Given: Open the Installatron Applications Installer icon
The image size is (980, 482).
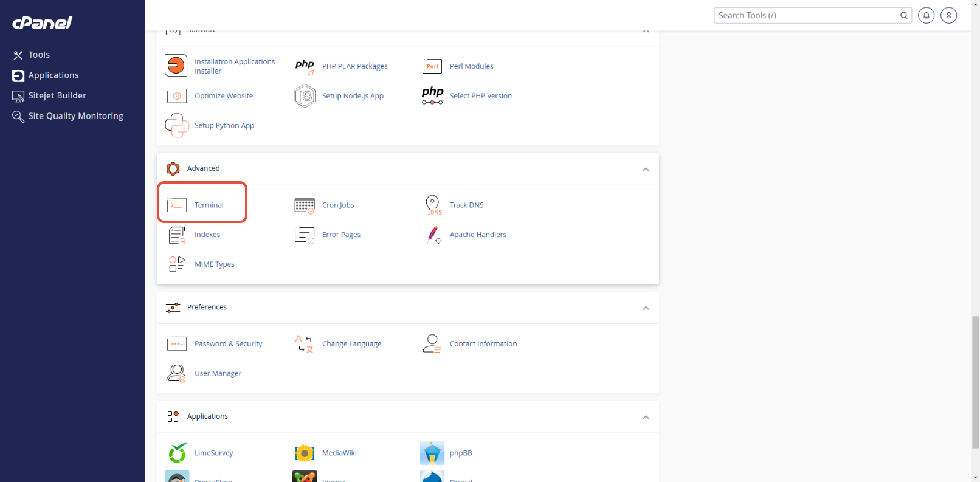Looking at the screenshot, I should (x=176, y=66).
